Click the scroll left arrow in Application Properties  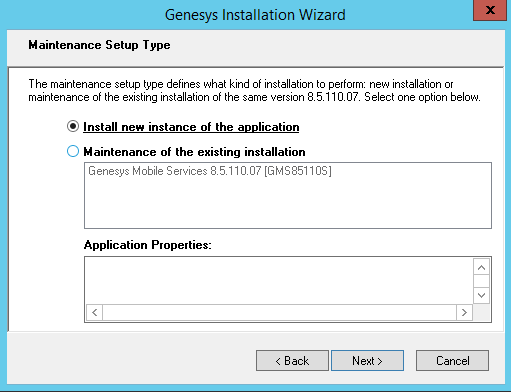[95, 313]
